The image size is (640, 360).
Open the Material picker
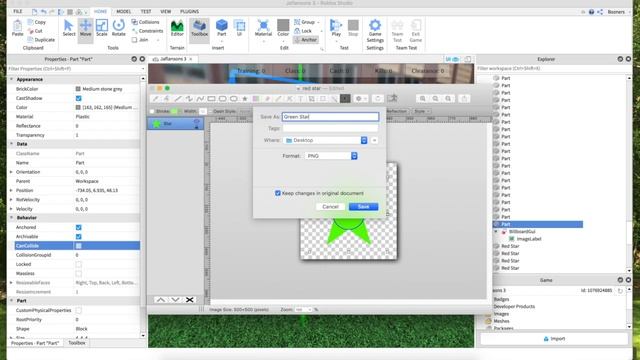[263, 29]
